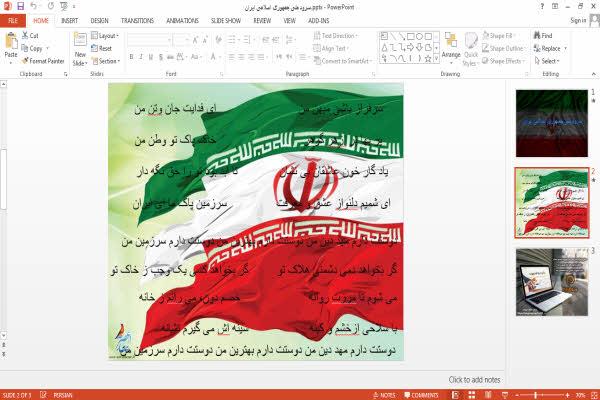Image resolution: width=600 pixels, height=400 pixels.
Task: Click the Redo icon in the title bar
Action: coord(51,6)
